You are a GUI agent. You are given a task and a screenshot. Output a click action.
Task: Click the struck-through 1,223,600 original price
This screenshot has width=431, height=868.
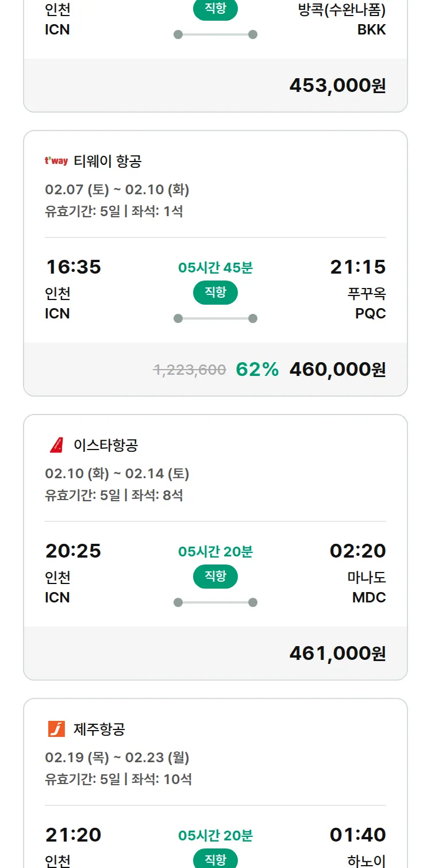click(x=190, y=370)
